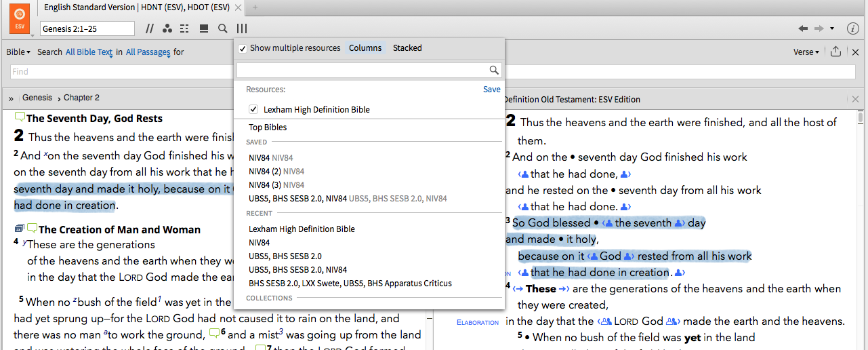
Task: Go back with the left arrow
Action: click(x=803, y=28)
